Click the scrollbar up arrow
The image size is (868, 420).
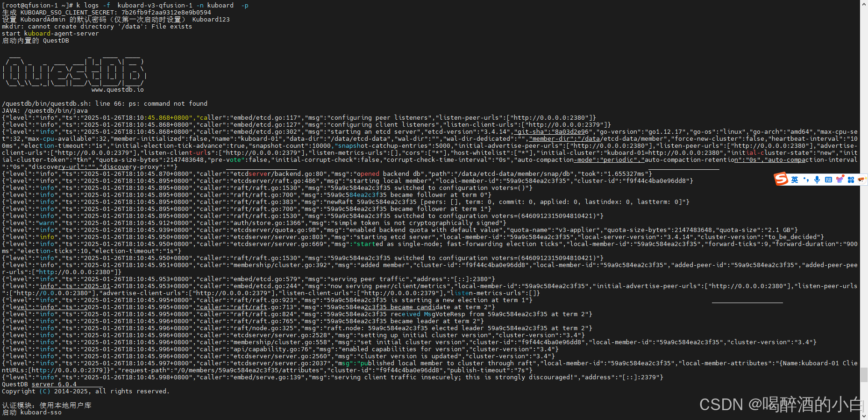[x=864, y=4]
